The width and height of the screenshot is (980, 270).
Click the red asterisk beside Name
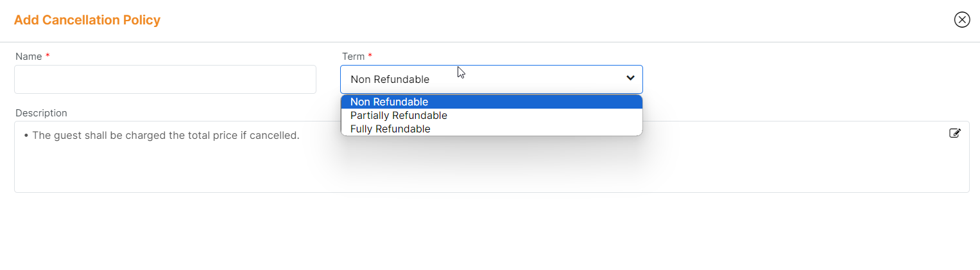(x=47, y=56)
